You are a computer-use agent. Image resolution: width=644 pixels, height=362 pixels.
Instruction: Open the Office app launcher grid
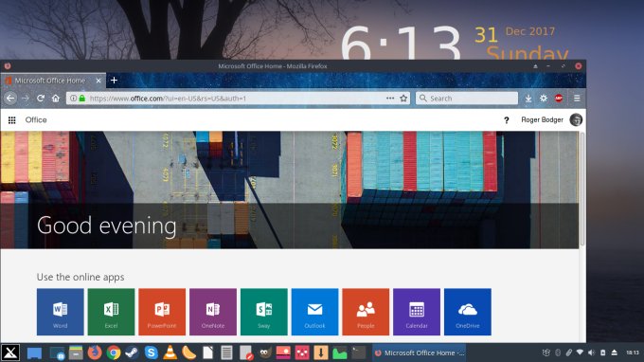tap(12, 120)
